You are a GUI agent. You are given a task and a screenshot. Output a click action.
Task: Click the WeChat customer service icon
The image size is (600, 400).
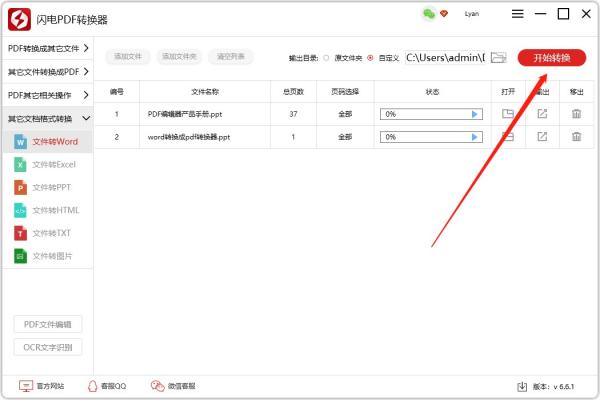157,386
